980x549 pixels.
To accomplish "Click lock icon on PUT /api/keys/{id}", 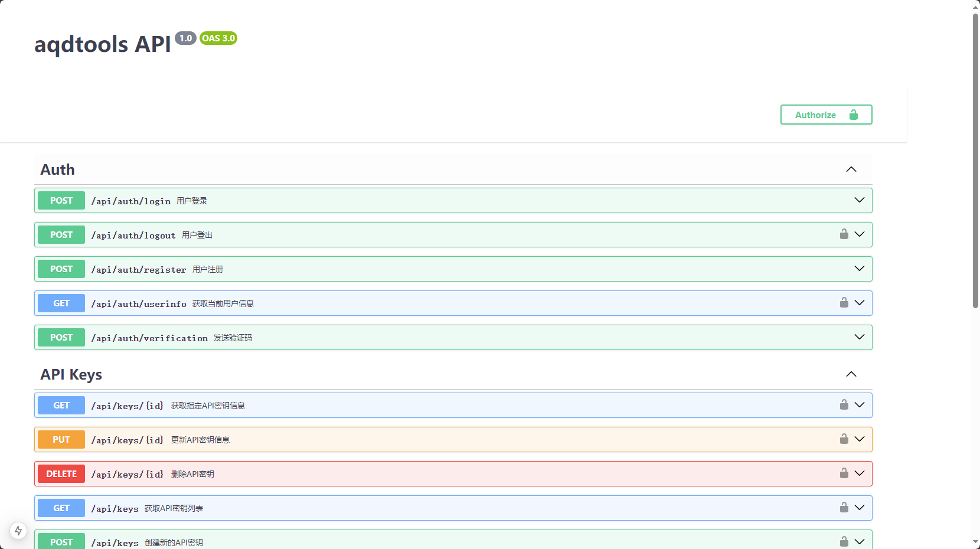I will 844,439.
